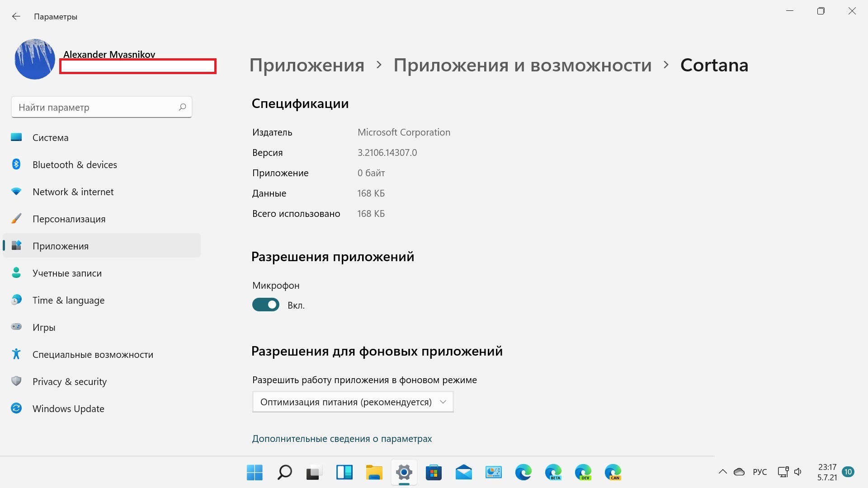
Task: Open Alexander Myasnikov account name
Action: click(x=109, y=54)
